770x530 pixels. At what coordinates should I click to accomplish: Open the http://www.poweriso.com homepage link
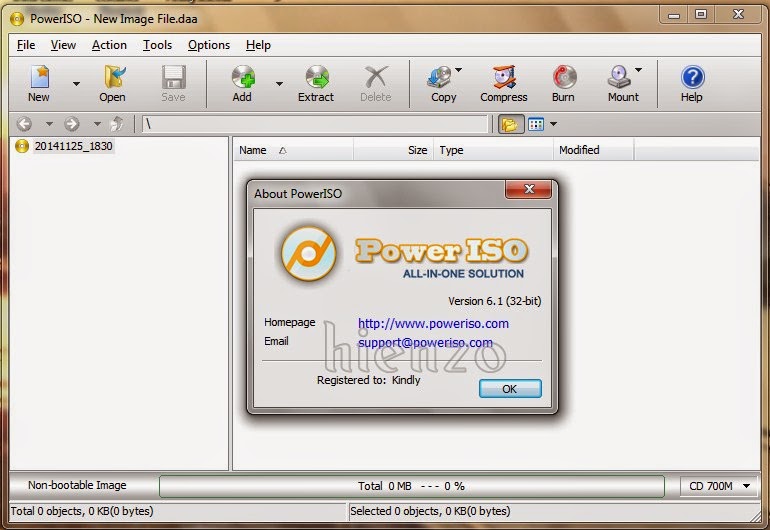(x=433, y=323)
